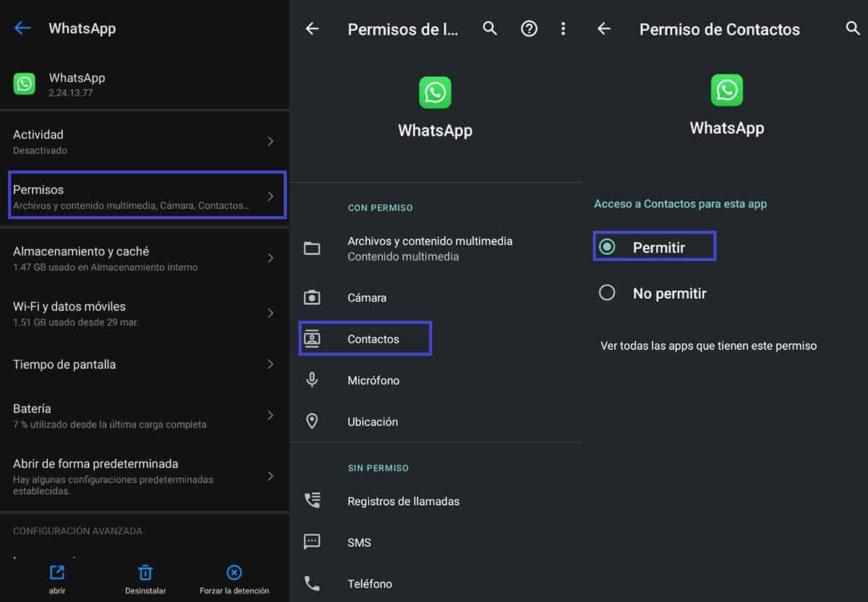The width and height of the screenshot is (868, 602).
Task: Open the help question-mark icon
Action: (x=529, y=29)
